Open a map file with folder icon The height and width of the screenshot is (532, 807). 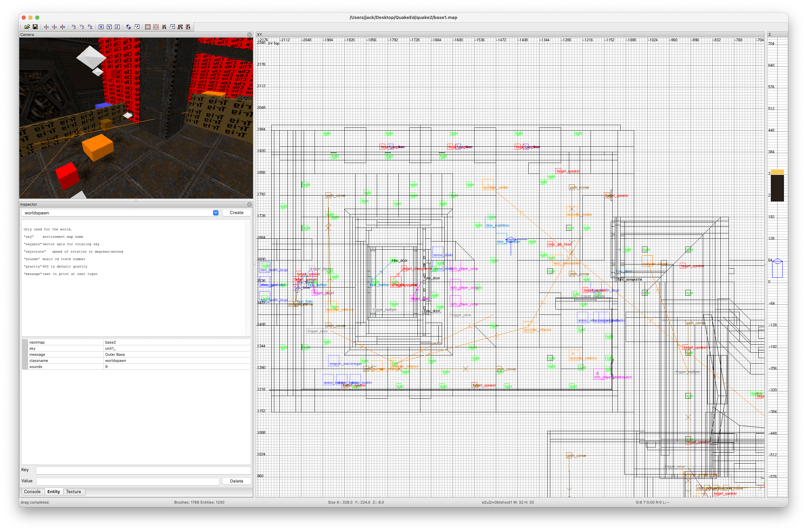pyautogui.click(x=27, y=27)
